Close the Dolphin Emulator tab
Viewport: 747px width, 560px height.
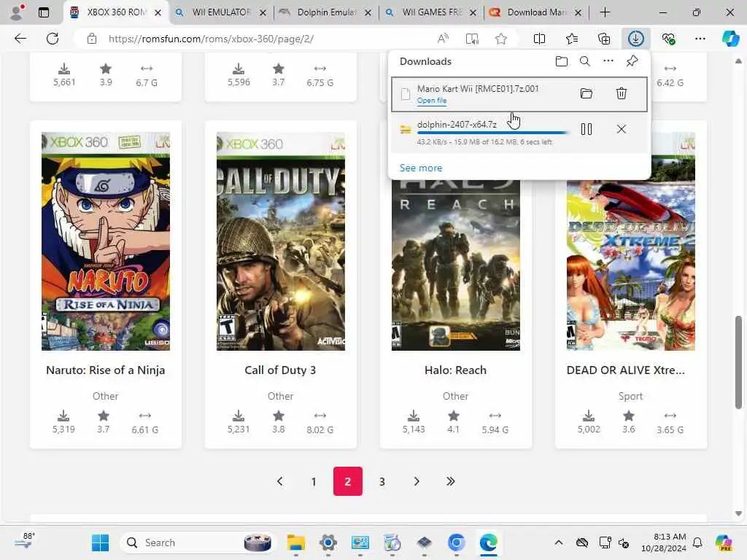coord(368,13)
